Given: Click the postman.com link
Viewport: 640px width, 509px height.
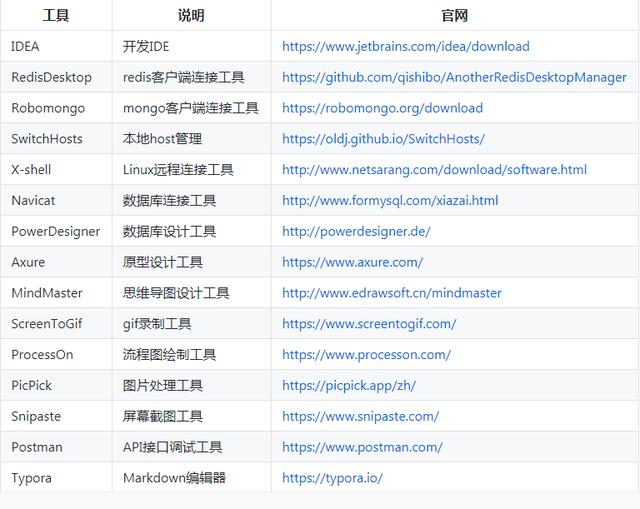Looking at the screenshot, I should pyautogui.click(x=362, y=447).
